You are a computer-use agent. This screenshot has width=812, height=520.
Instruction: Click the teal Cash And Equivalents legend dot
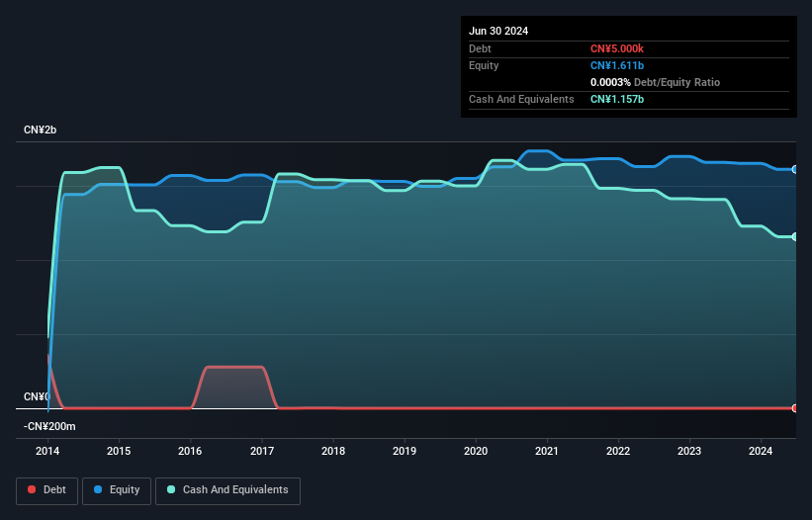click(171, 489)
